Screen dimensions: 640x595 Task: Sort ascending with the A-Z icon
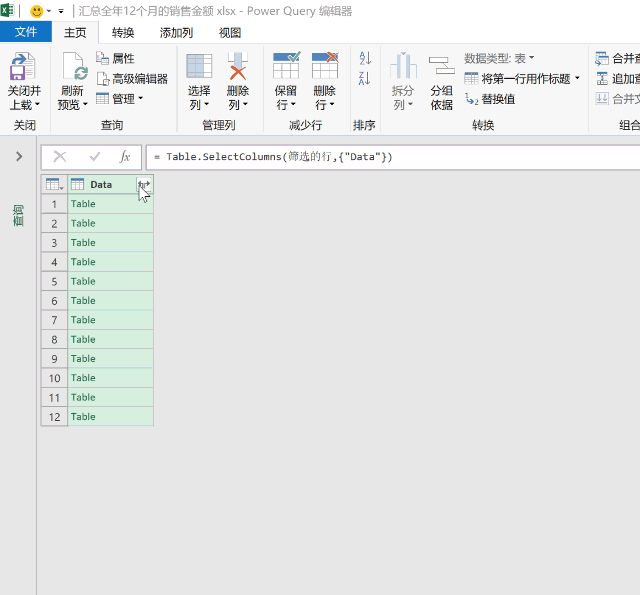(364, 60)
